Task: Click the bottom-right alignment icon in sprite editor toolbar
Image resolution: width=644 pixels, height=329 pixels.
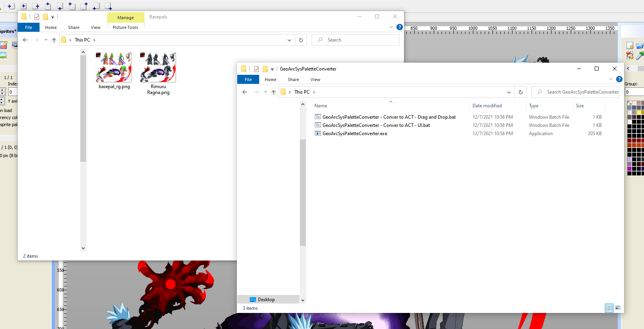Action: [x=108, y=6]
